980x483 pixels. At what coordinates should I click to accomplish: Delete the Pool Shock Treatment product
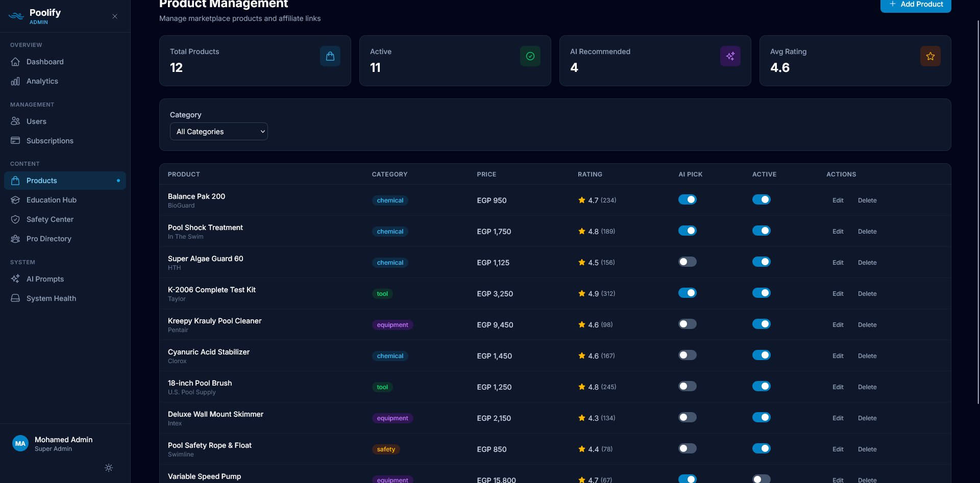point(867,232)
